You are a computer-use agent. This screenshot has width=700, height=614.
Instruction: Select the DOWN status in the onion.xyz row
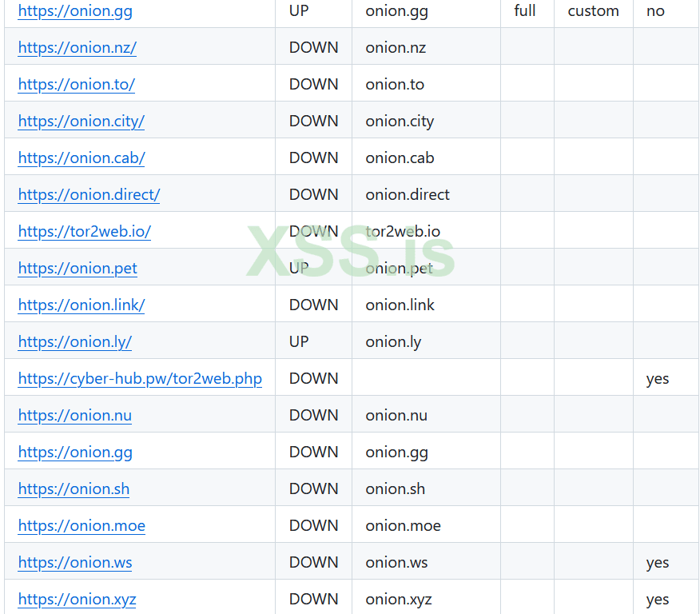tap(313, 600)
